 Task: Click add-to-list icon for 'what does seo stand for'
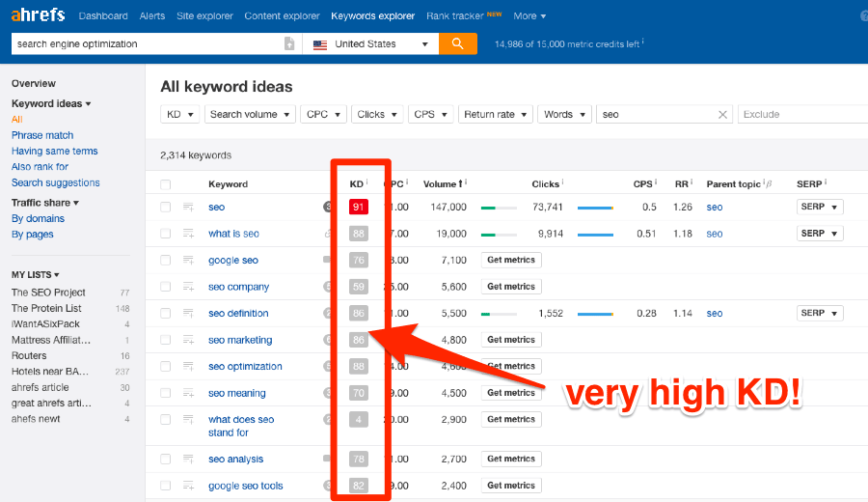click(x=188, y=419)
